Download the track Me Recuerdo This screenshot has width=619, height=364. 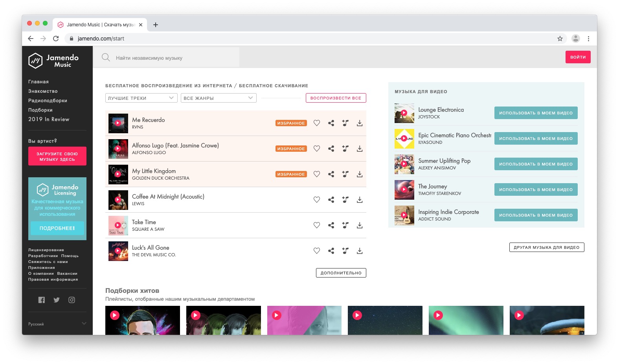pos(360,123)
